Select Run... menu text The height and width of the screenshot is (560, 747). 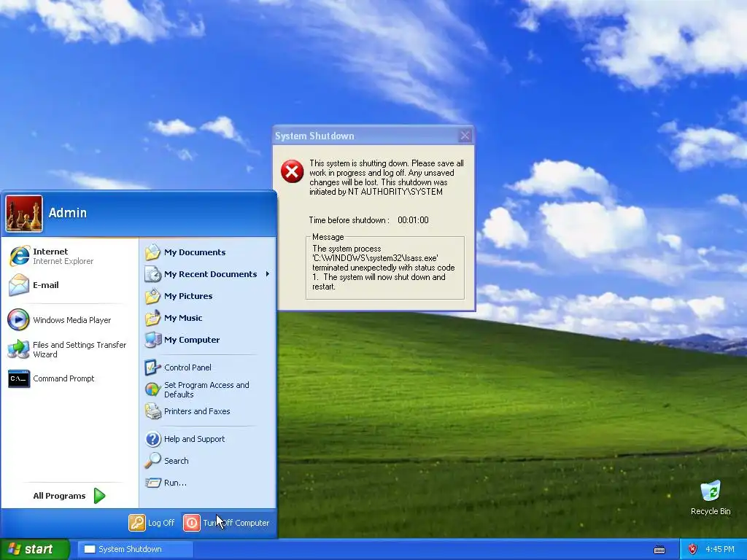point(175,483)
